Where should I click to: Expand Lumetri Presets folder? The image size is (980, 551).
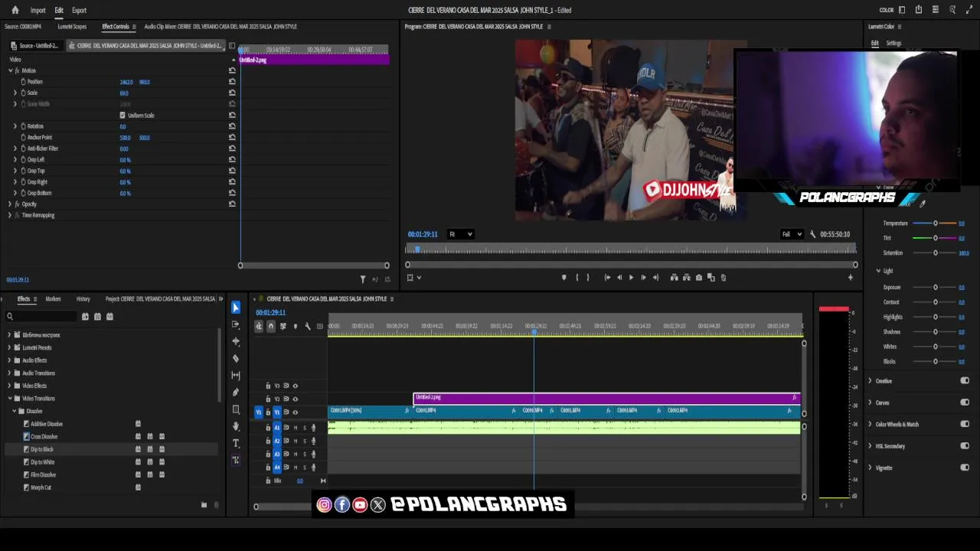[9, 347]
